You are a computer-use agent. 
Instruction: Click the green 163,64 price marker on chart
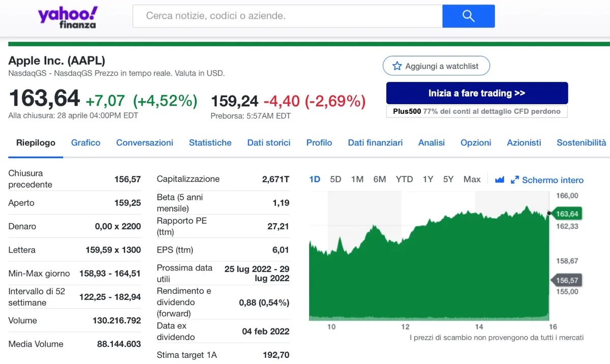[x=567, y=214]
